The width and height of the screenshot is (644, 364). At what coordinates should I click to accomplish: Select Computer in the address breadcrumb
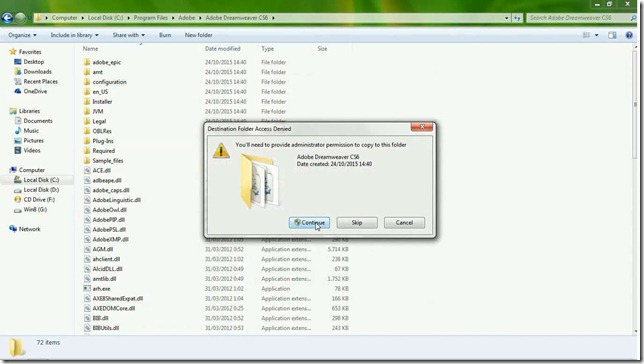(64, 18)
